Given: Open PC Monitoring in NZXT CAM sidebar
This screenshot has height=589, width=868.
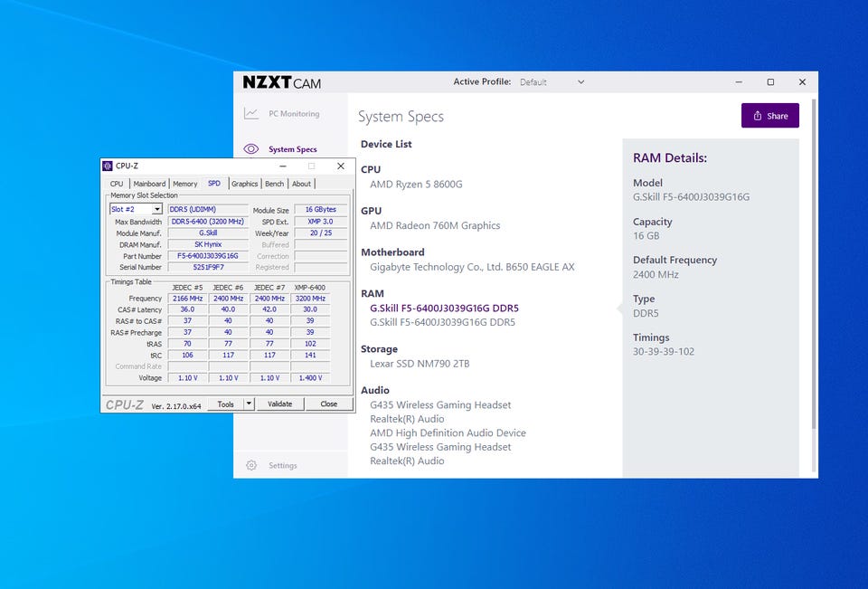Looking at the screenshot, I should coord(282,114).
